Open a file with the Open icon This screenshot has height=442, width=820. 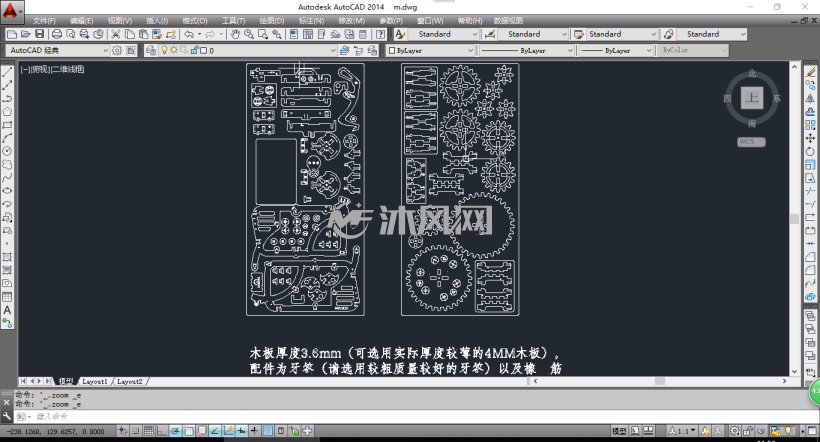[25, 34]
